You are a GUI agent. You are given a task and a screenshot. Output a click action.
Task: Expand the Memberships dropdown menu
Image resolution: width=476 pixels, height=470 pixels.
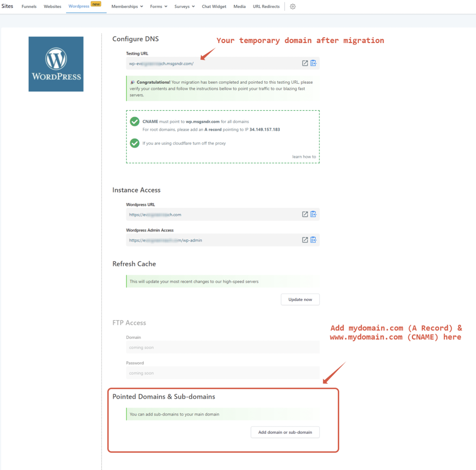(x=127, y=6)
